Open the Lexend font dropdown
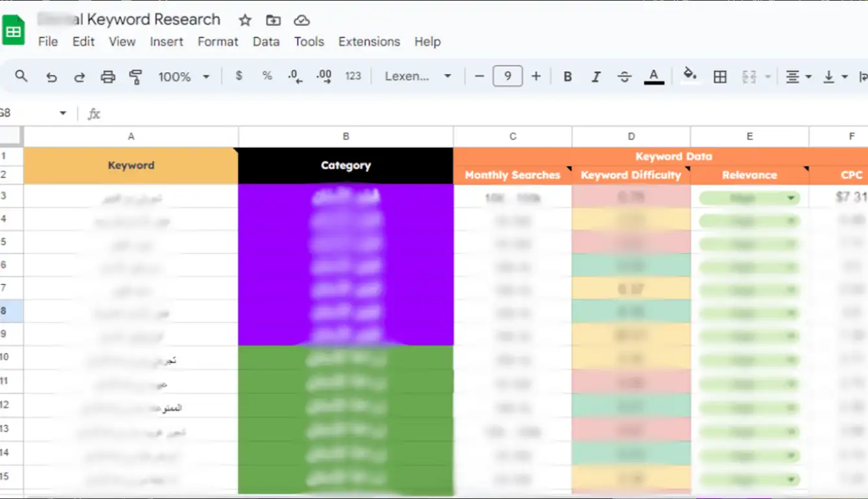 coord(418,76)
